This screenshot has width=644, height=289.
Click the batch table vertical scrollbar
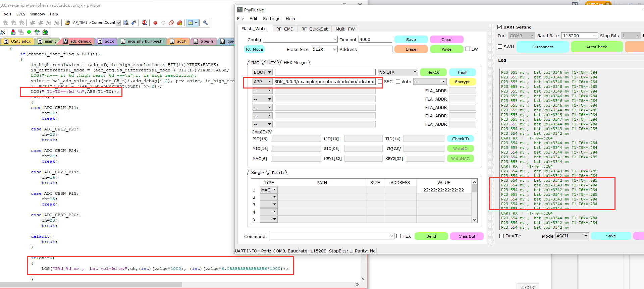(x=474, y=200)
